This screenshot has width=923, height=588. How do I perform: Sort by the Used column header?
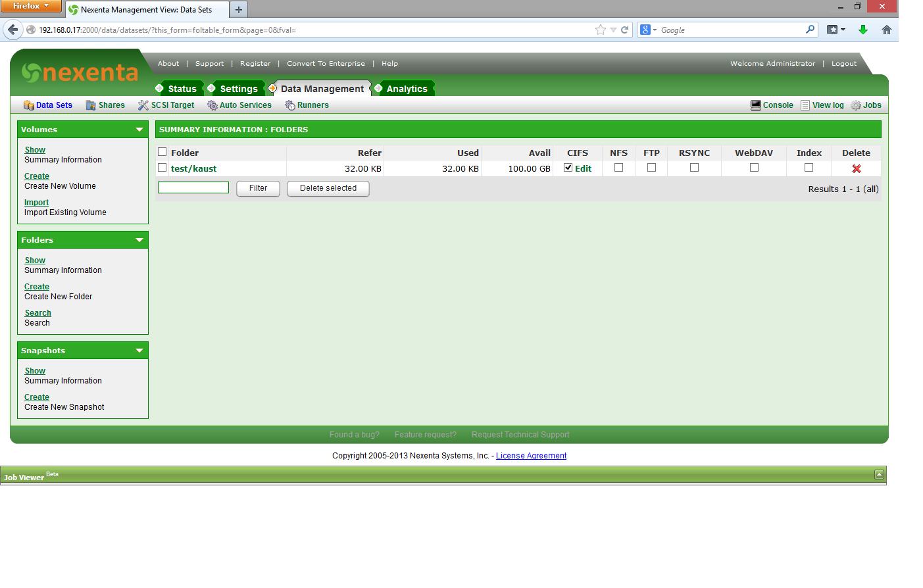coord(468,153)
